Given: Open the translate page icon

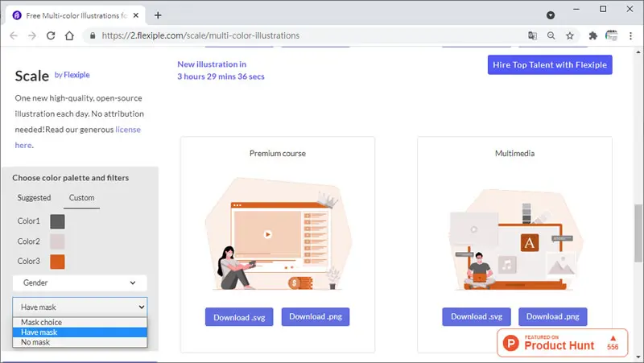Looking at the screenshot, I should (532, 35).
